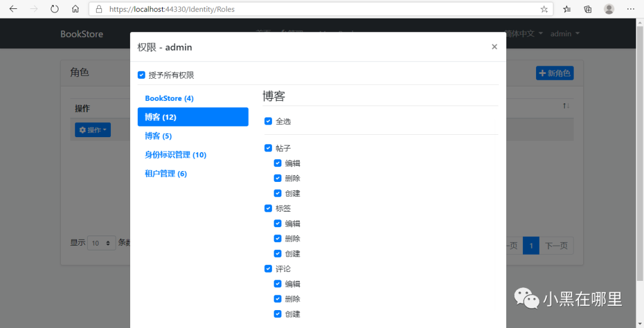Click the 下一页 pagination button
This screenshot has height=328, width=644.
pyautogui.click(x=556, y=246)
